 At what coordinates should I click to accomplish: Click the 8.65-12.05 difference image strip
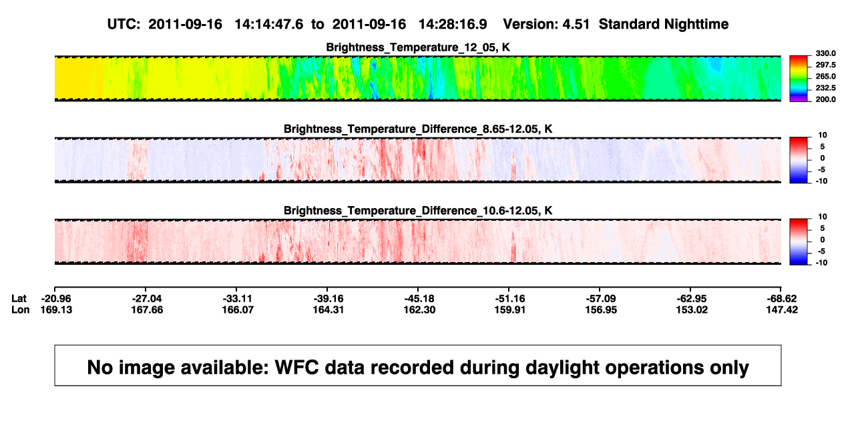point(417,160)
